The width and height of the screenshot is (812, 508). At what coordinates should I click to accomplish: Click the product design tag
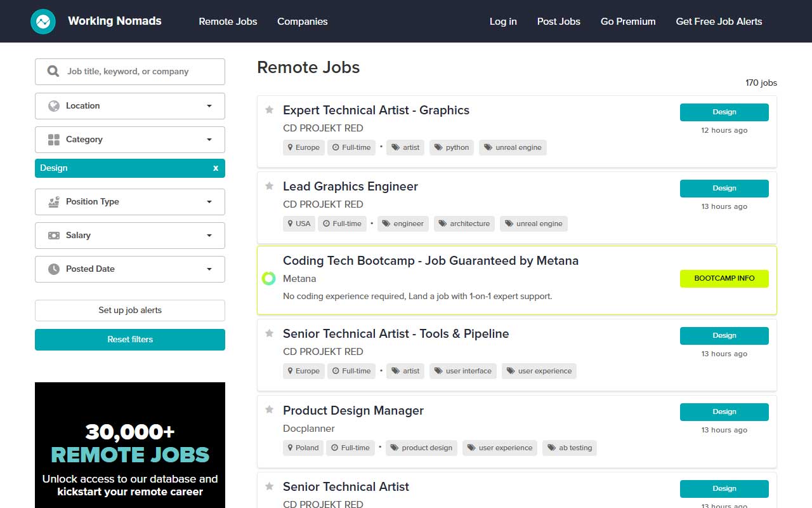point(421,448)
